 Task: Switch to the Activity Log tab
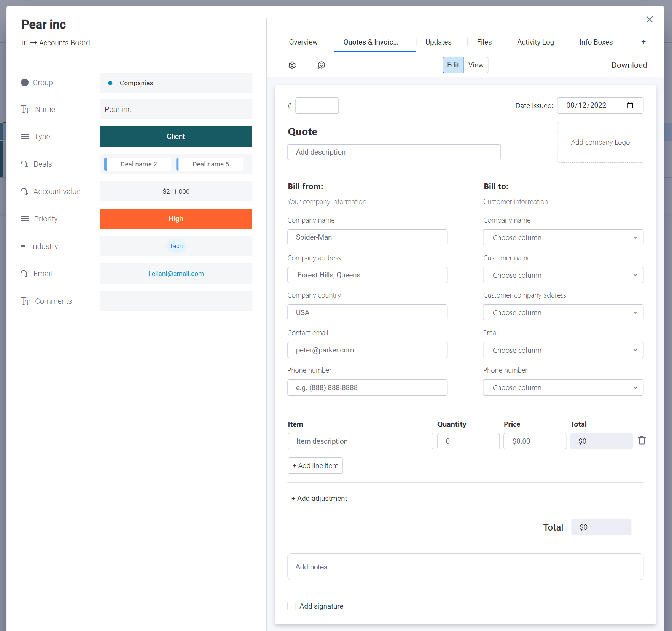tap(535, 42)
